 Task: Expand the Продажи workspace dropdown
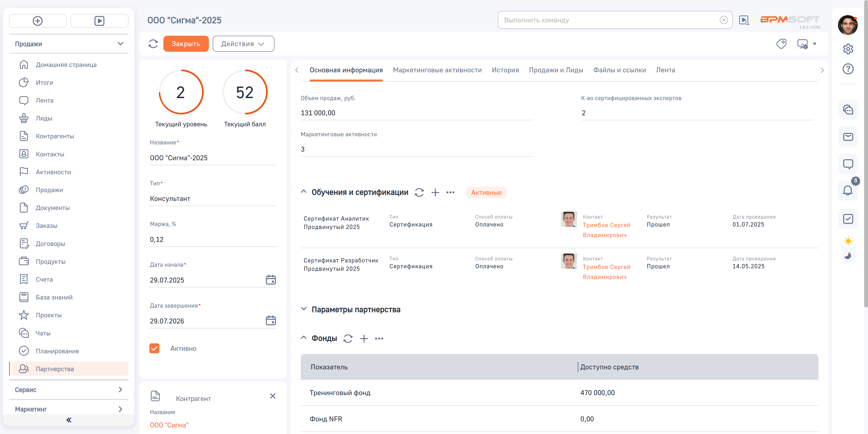pyautogui.click(x=120, y=44)
